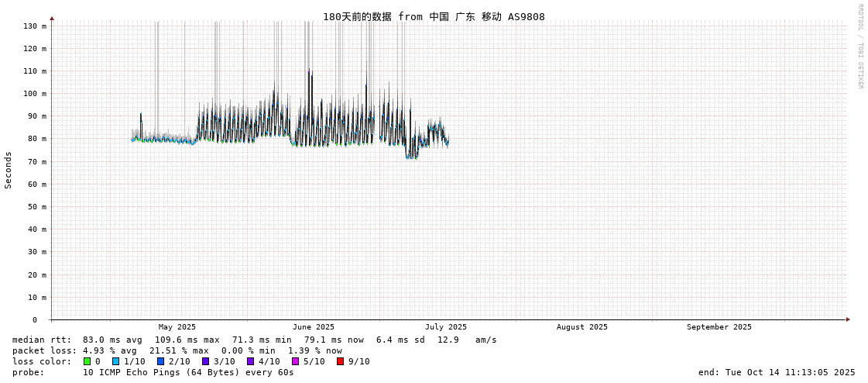This screenshot has height=383, width=868.
Task: Click the magenta 5/10 loss swatch
Action: tap(295, 361)
